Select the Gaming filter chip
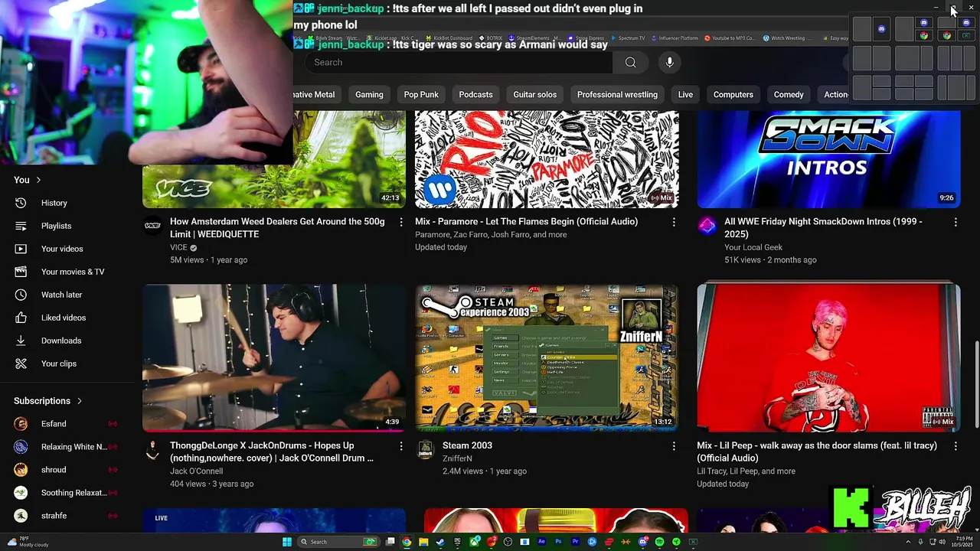Viewport: 980px width, 551px height. (369, 94)
